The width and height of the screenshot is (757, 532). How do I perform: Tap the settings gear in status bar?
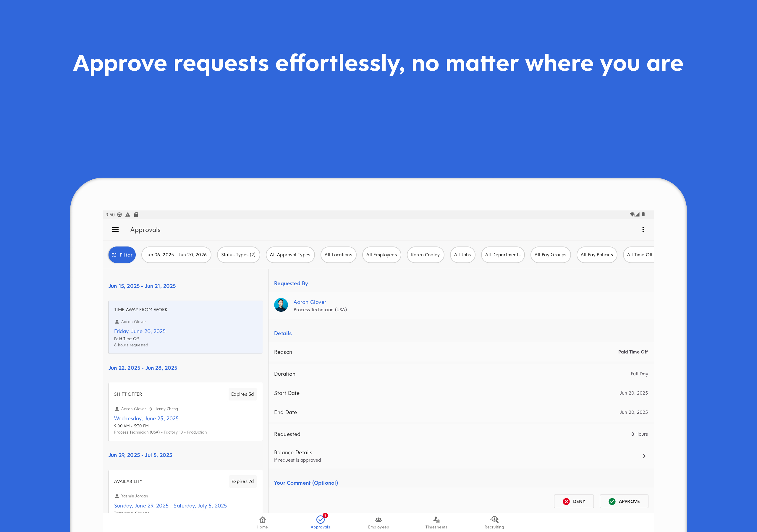point(119,215)
